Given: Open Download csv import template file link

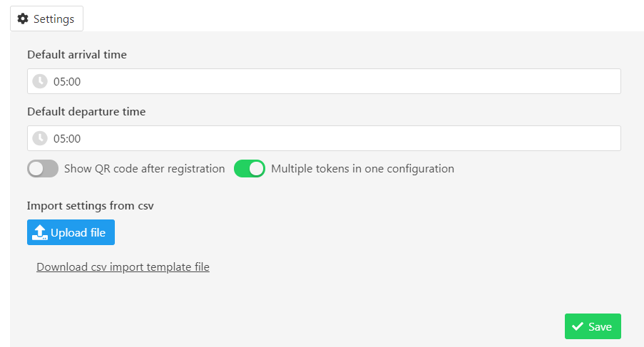Looking at the screenshot, I should pos(123,267).
